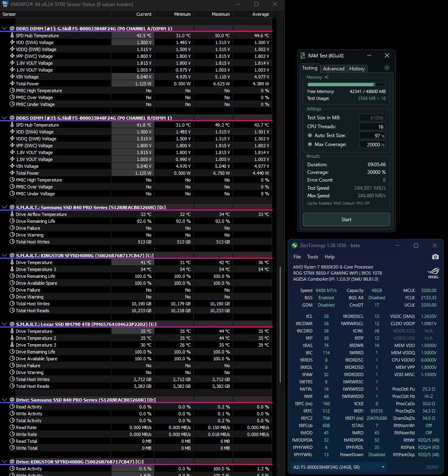
Task: Click the Start button in RAM Test
Action: pyautogui.click(x=347, y=219)
